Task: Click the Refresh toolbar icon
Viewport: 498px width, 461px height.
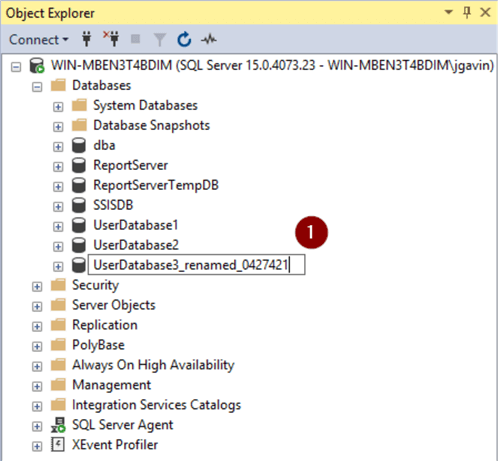Action: coord(184,39)
